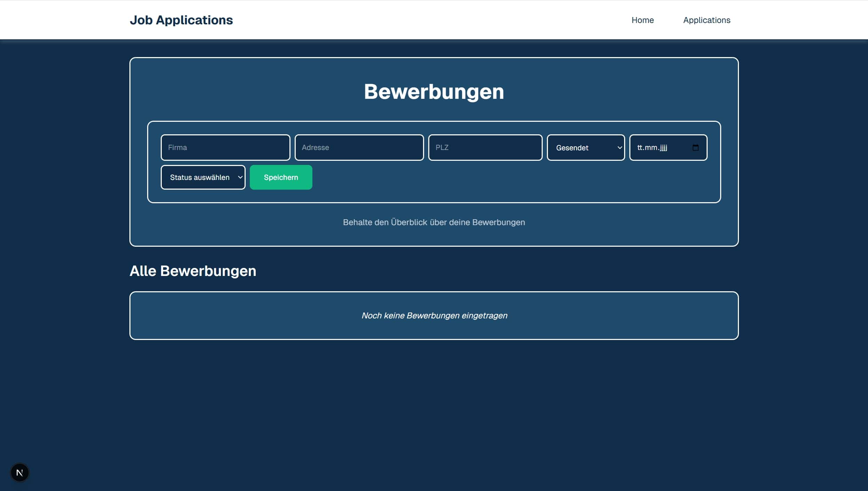Click the Bewerbungen page heading
The width and height of the screenshot is (868, 491).
point(434,91)
